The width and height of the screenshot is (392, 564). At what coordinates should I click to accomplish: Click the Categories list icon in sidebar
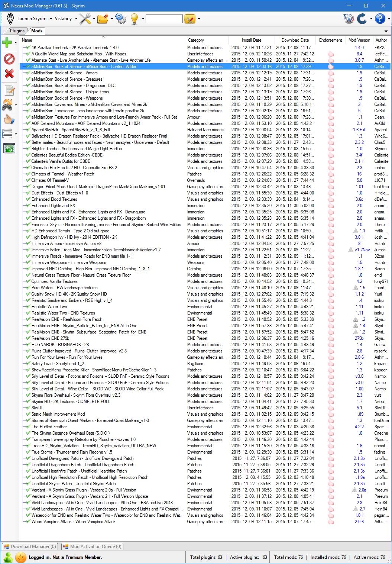click(7, 133)
